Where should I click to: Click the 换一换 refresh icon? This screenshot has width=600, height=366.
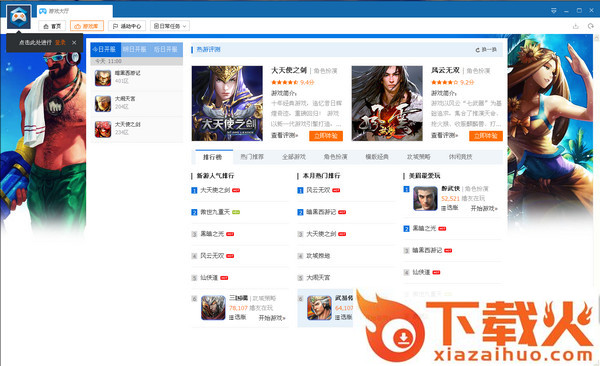click(x=478, y=50)
